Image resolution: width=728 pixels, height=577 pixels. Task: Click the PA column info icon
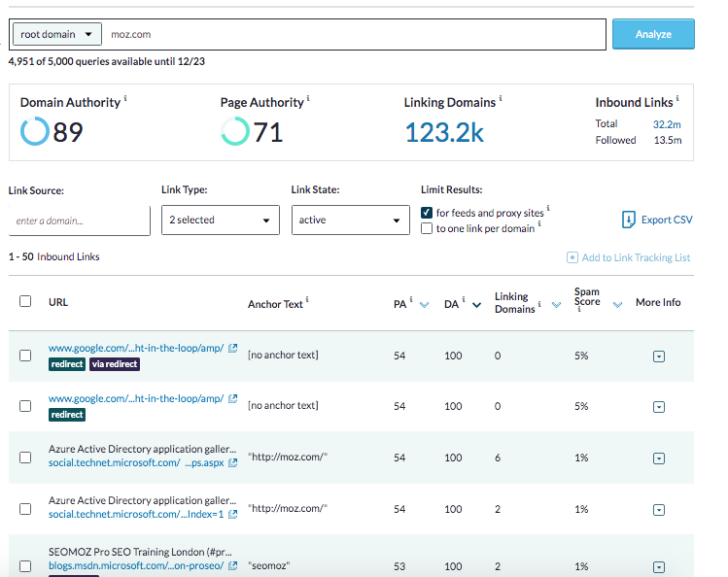411,299
